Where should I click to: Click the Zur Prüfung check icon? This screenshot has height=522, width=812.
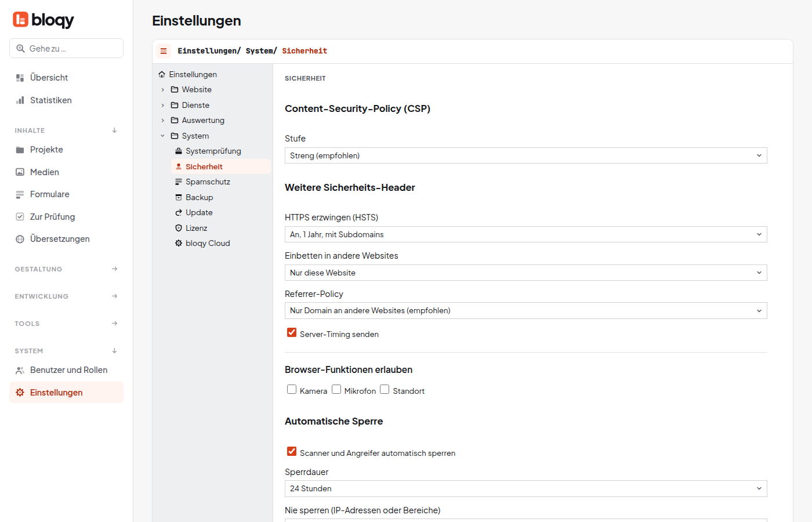(x=20, y=217)
